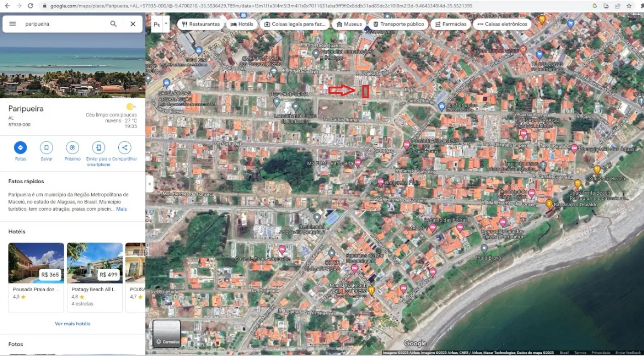Click the Ver mais hotéis link
644x356 pixels.
point(72,324)
